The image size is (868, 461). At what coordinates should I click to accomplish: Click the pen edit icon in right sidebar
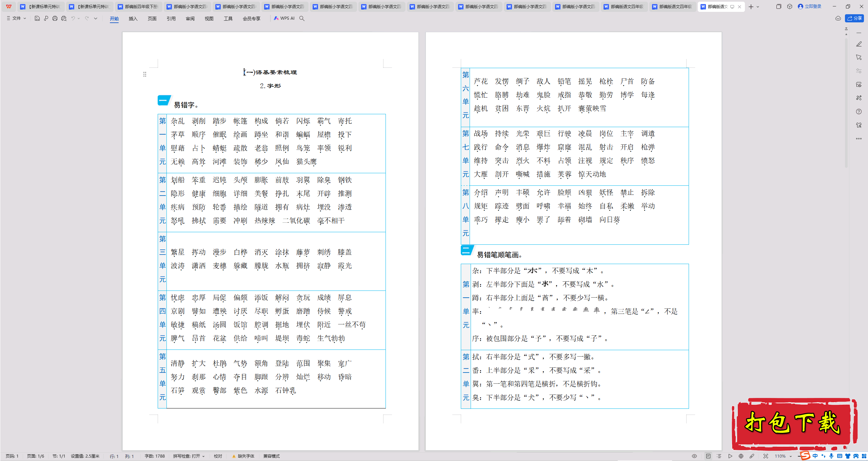coord(859,44)
